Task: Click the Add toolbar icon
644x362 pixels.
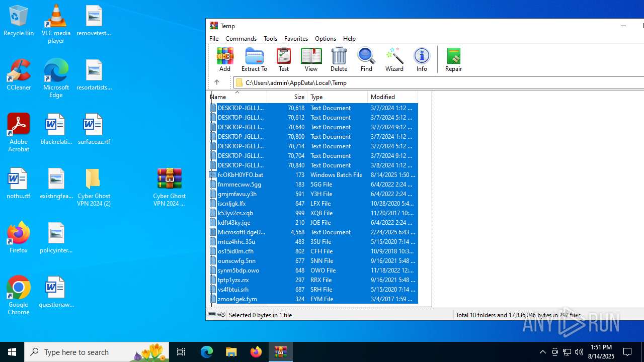Action: [x=225, y=60]
